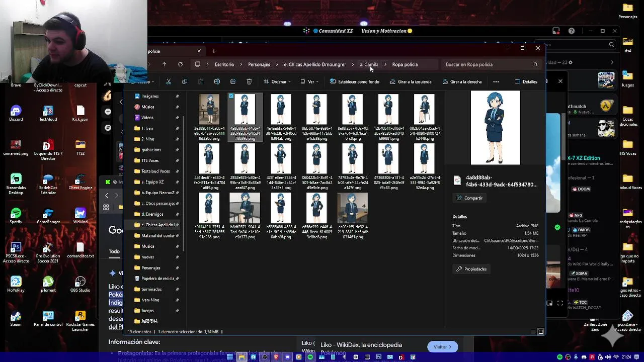This screenshot has height=362, width=644.
Task: Open Steam desktop shortcut
Action: (x=16, y=319)
